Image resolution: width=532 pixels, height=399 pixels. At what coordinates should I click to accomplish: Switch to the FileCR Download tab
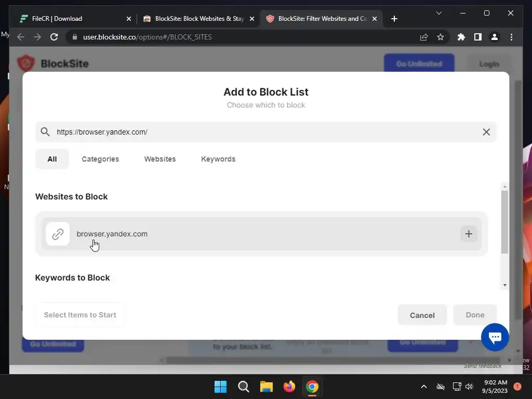[x=75, y=19]
